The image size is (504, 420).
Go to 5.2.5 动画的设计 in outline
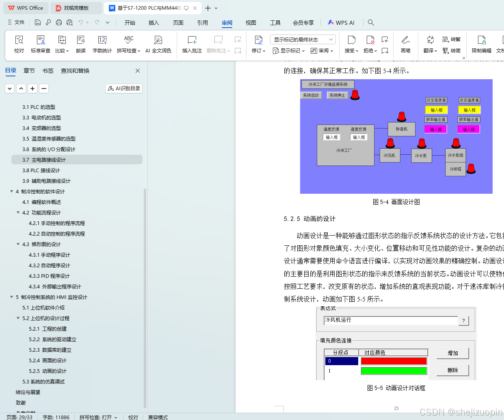(48, 371)
